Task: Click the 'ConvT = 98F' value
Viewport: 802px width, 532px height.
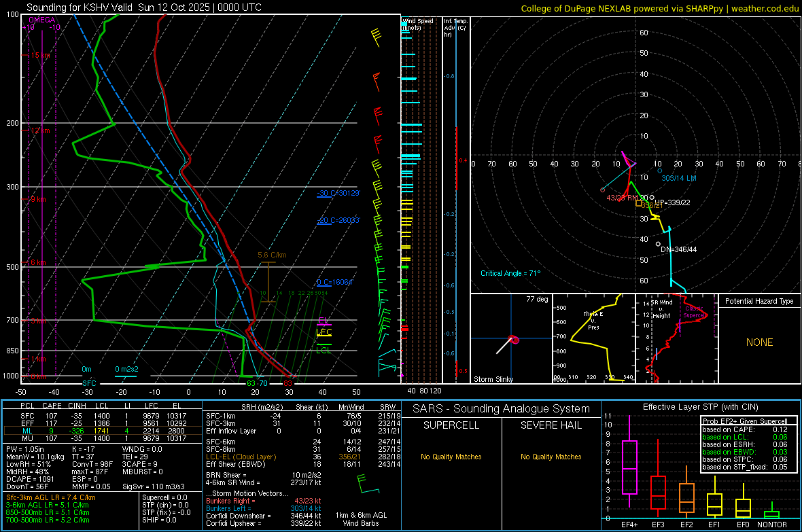Action: tap(92, 464)
